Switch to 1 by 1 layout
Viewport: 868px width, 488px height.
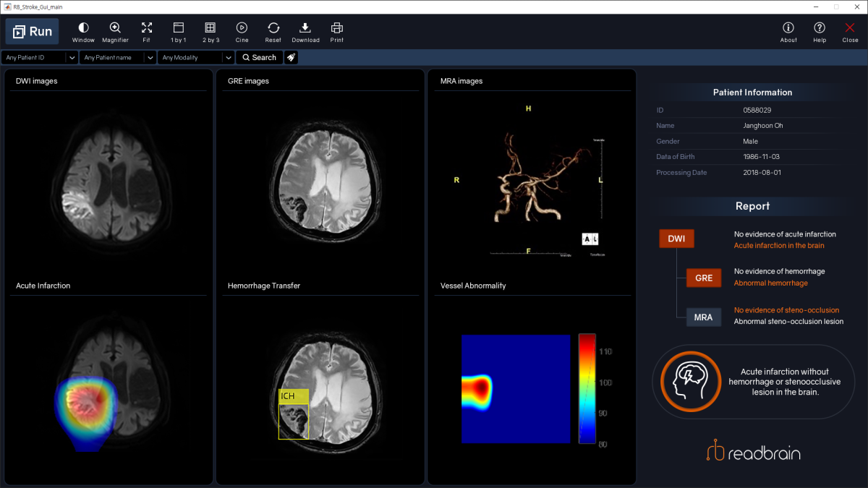coord(178,31)
